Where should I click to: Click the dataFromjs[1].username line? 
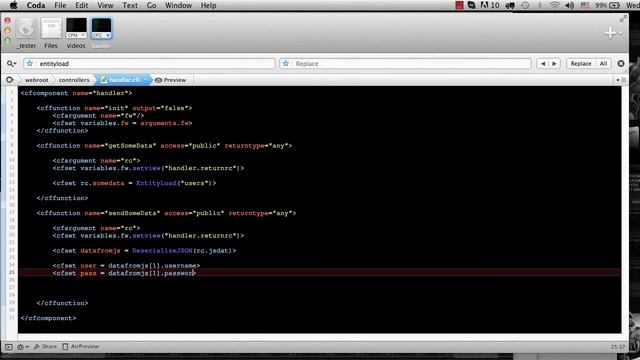tap(126, 266)
